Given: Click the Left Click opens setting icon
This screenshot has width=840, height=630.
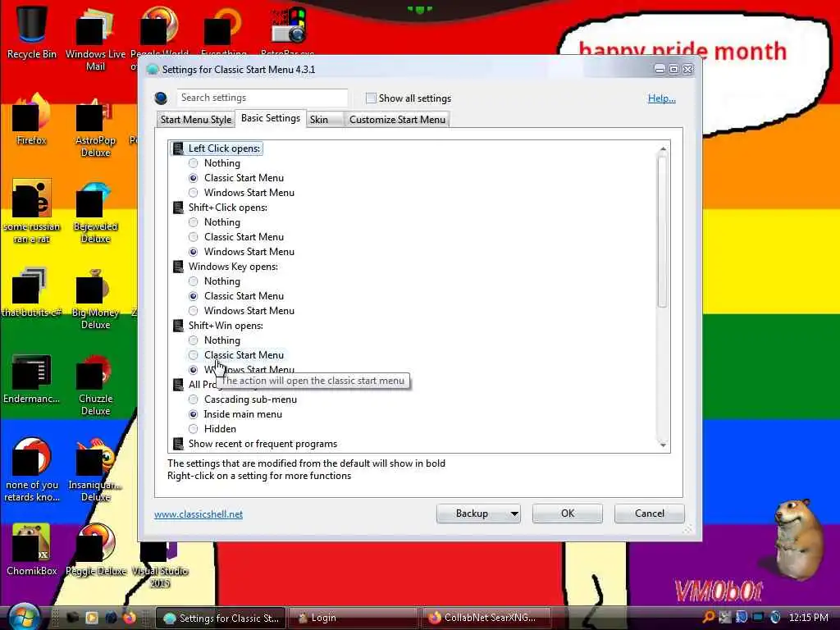Looking at the screenshot, I should coord(178,148).
